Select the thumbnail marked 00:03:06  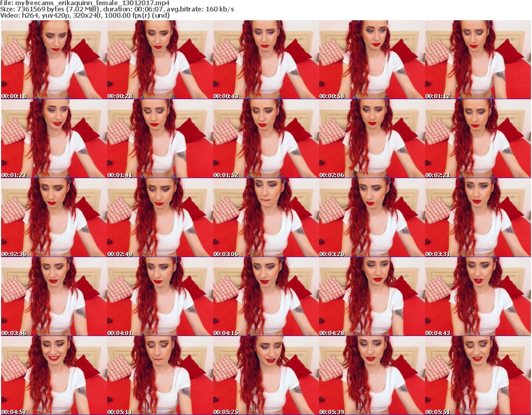click(265, 218)
